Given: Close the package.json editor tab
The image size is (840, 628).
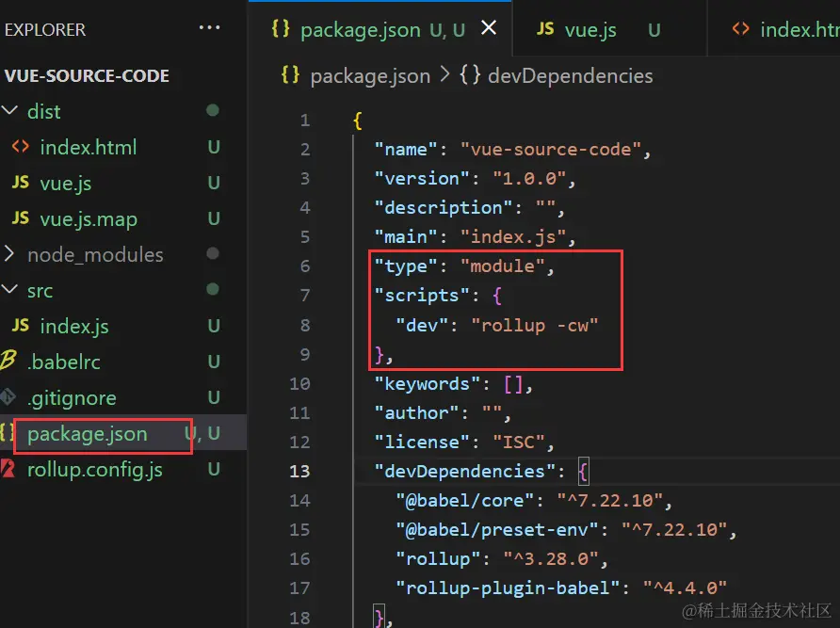Looking at the screenshot, I should (489, 27).
